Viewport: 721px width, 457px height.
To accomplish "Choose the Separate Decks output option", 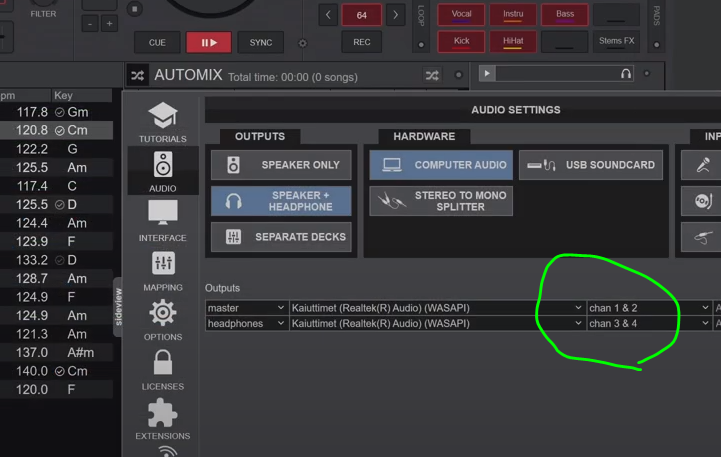I will click(x=281, y=237).
